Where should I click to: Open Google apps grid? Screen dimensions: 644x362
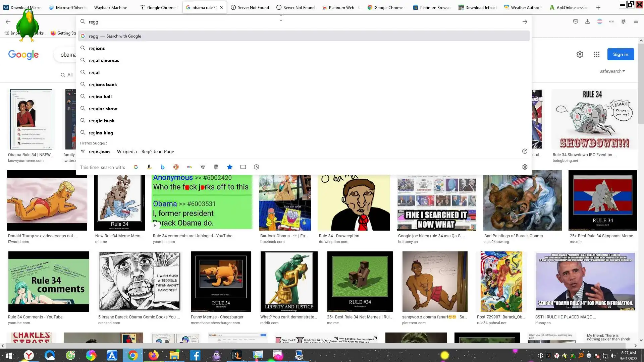click(596, 54)
